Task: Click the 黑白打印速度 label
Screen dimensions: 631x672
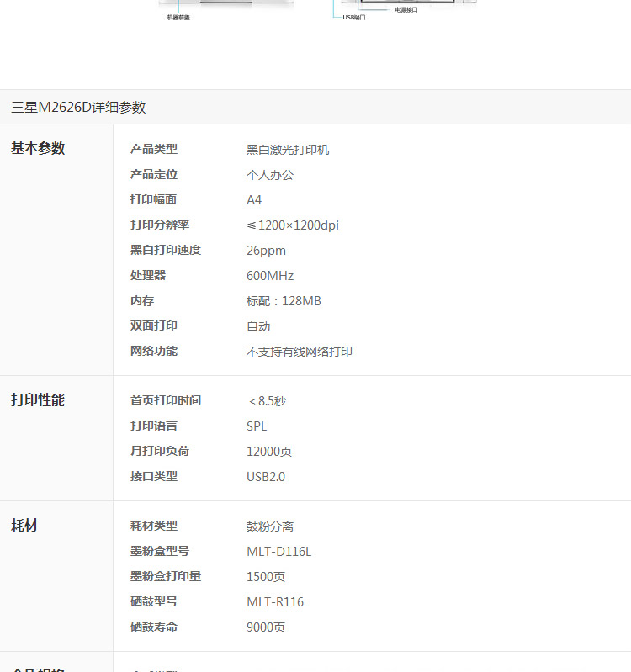Action: (166, 250)
